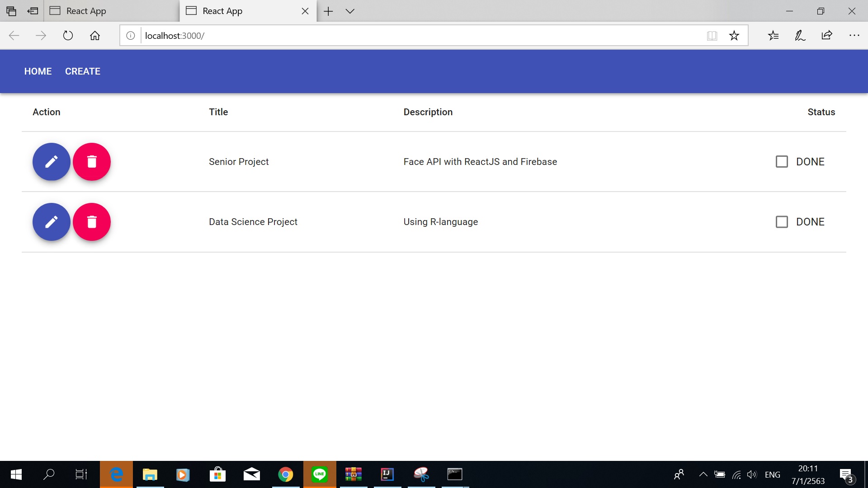Delete the Senior Project row

(92, 162)
